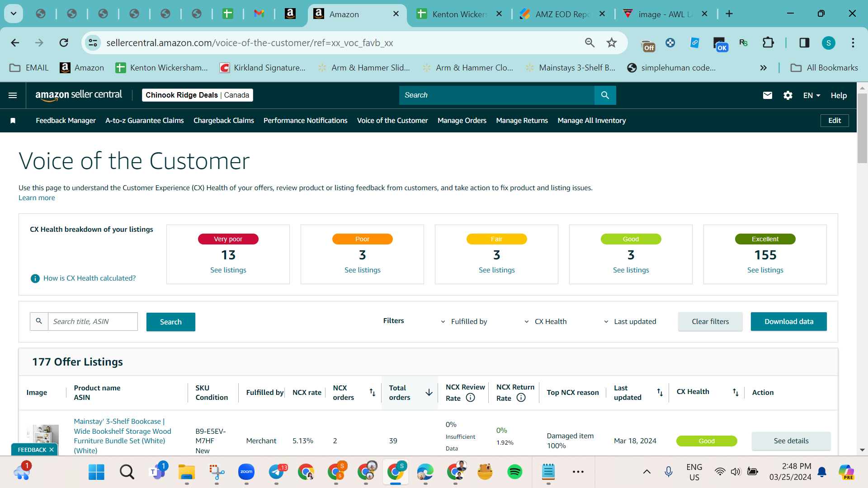Show hidden system tray icons
This screenshot has width=868, height=488.
pos(647,472)
